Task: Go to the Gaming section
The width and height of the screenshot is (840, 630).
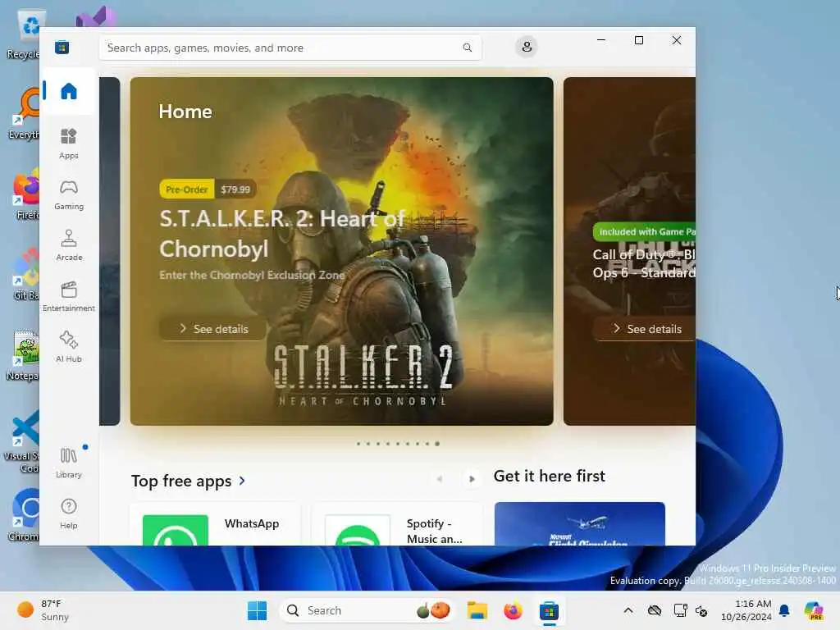Action: coord(69,195)
